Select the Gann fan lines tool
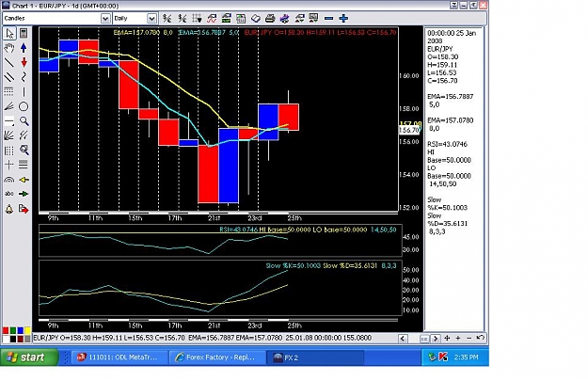Viewport: 588px width, 381px height. 9,135
